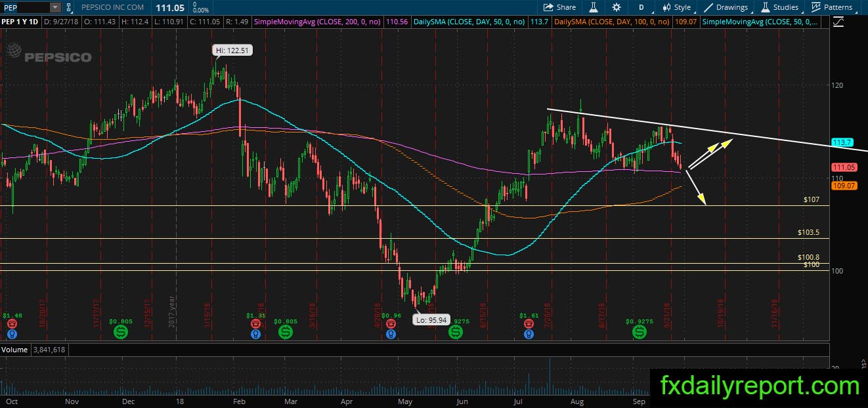Open the Drawings menu

point(726,7)
